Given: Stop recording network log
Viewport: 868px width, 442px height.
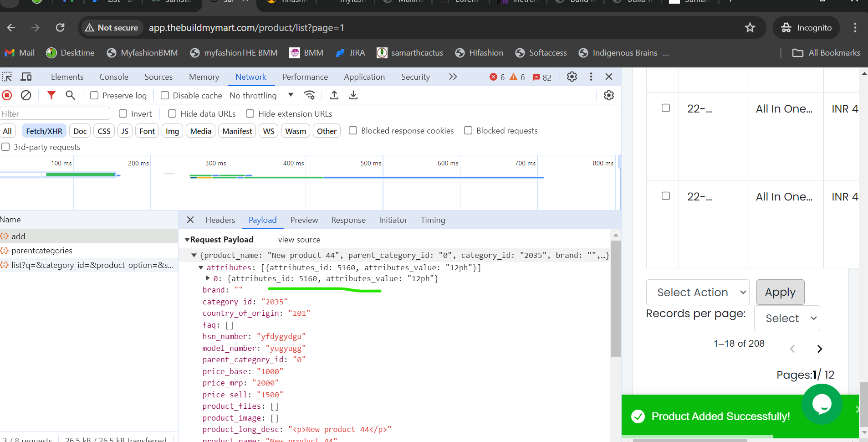Looking at the screenshot, I should [7, 95].
